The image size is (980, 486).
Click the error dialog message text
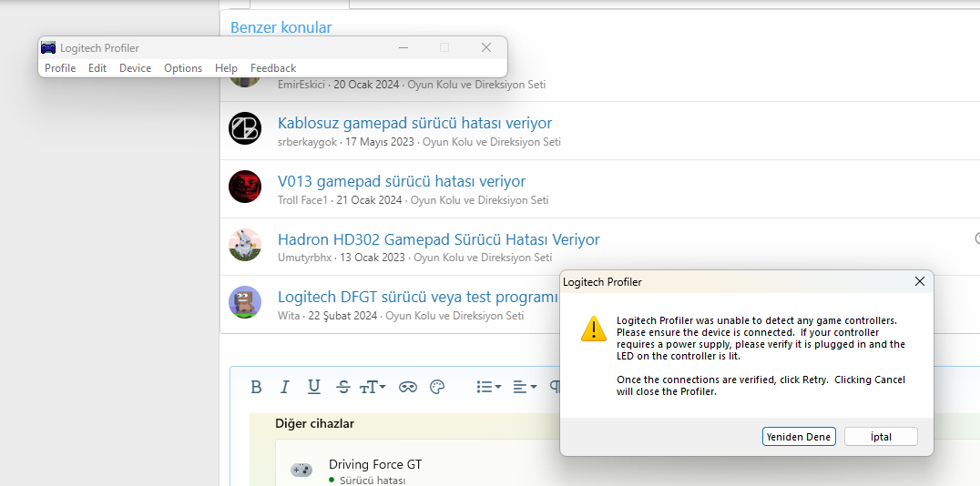[761, 356]
